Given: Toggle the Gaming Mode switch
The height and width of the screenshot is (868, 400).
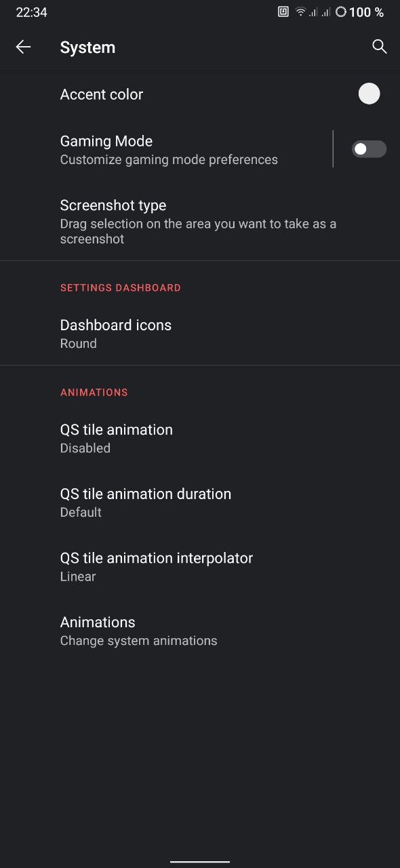Looking at the screenshot, I should pos(369,149).
